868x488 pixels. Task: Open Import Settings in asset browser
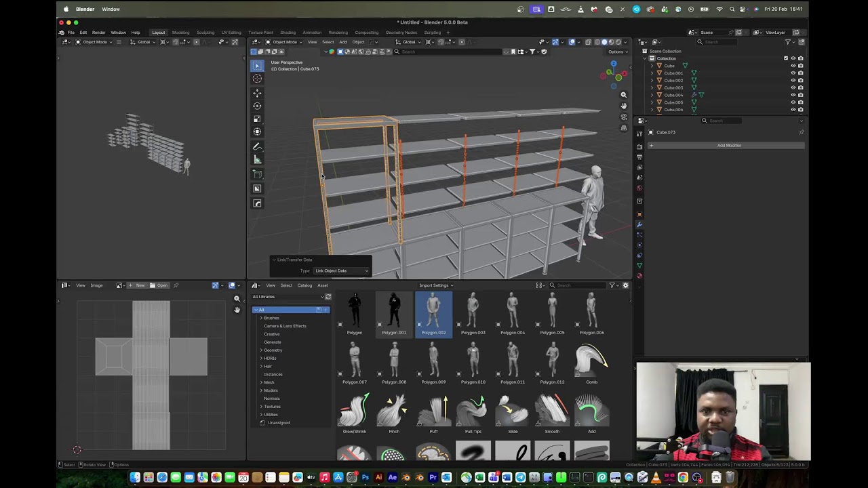pos(436,285)
